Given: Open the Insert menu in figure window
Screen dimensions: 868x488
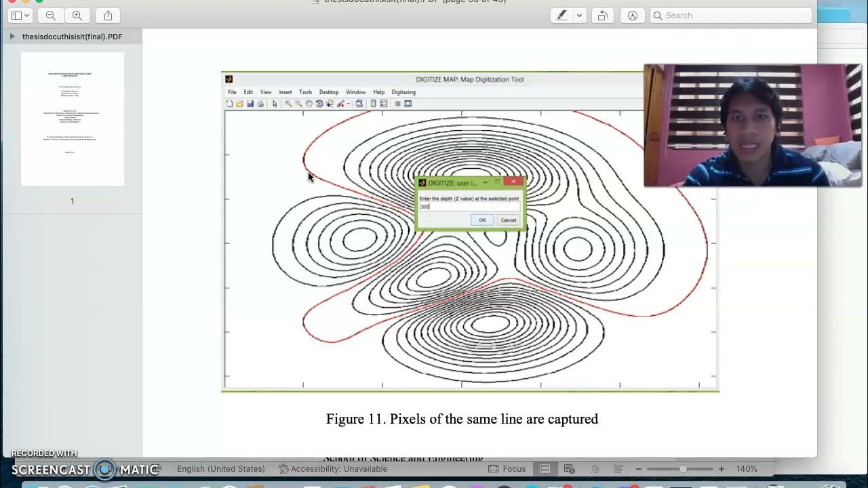Looking at the screenshot, I should pyautogui.click(x=285, y=92).
